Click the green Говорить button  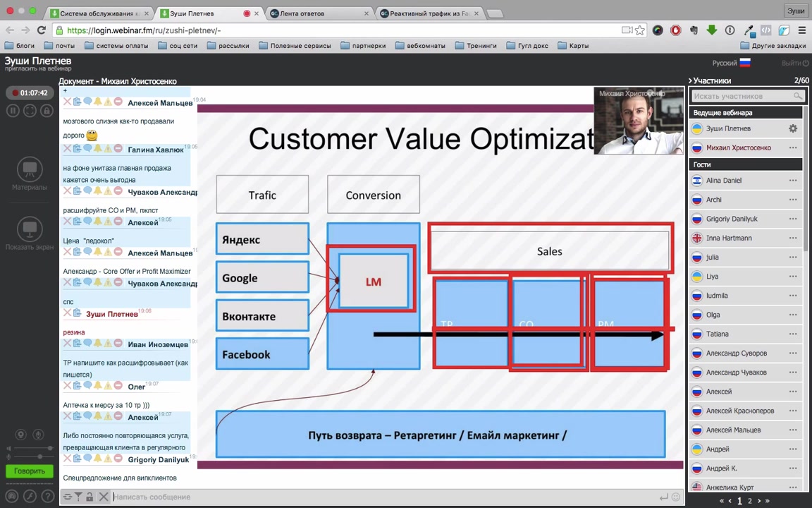click(30, 471)
